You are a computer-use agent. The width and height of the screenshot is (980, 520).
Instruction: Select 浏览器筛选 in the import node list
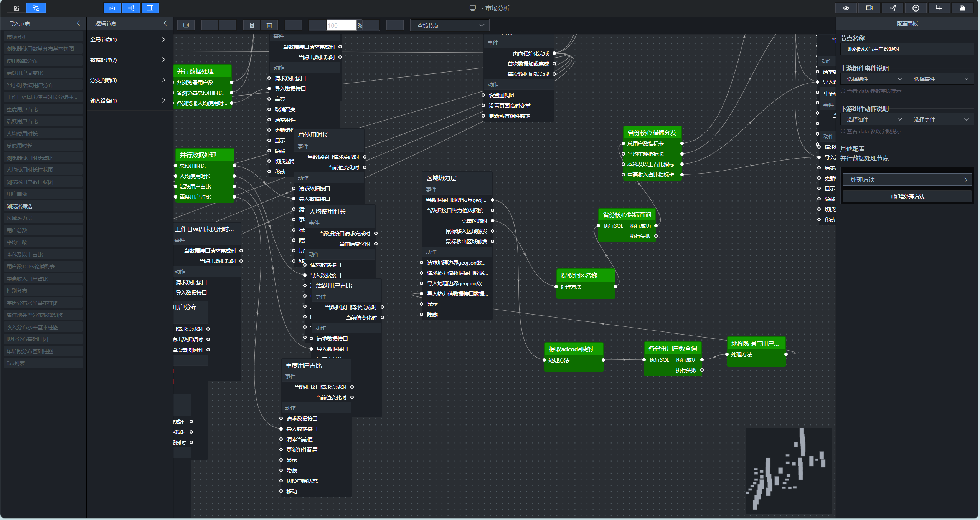point(43,206)
